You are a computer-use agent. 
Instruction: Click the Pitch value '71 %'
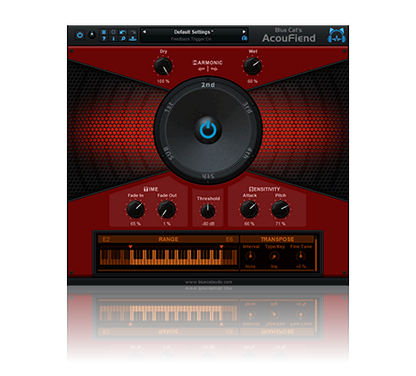[280, 224]
